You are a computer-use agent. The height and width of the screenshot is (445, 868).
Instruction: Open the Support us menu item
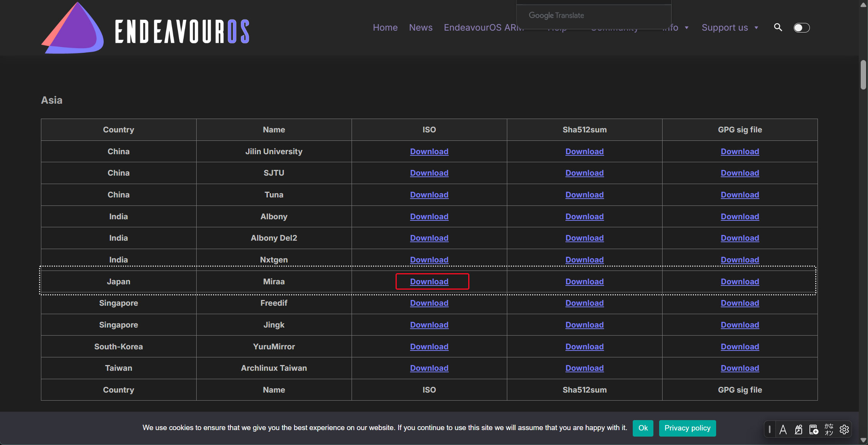tap(725, 28)
